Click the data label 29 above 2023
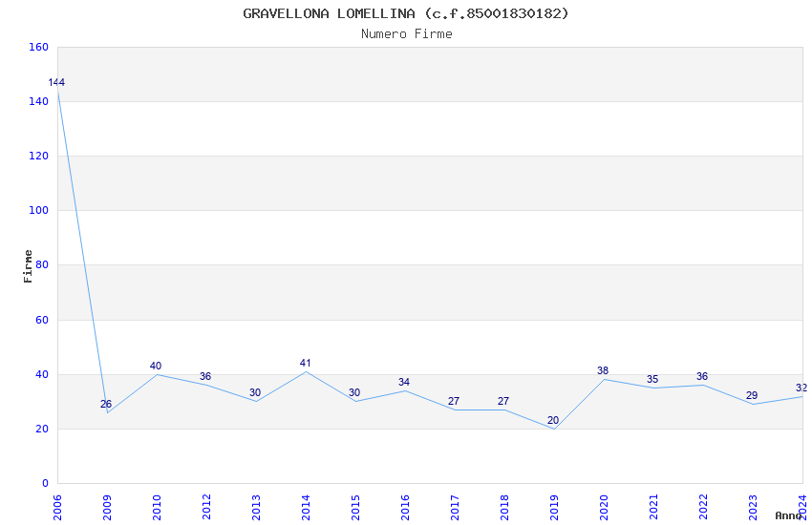Screen dimensions: 812x525 (x=752, y=395)
